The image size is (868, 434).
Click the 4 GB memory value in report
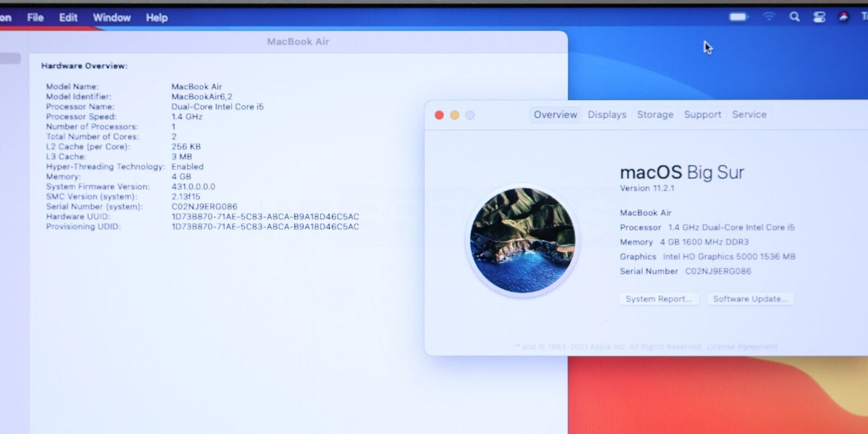click(x=181, y=177)
